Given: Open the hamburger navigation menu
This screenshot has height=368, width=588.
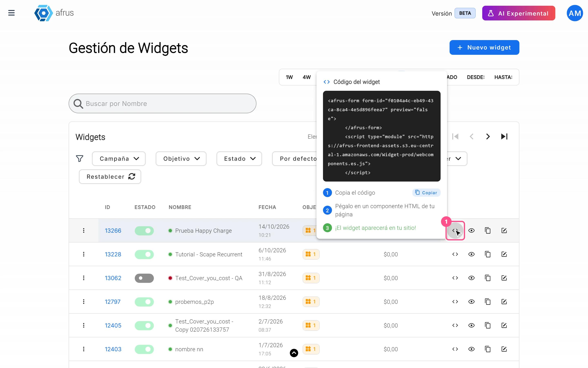Looking at the screenshot, I should pos(11,13).
